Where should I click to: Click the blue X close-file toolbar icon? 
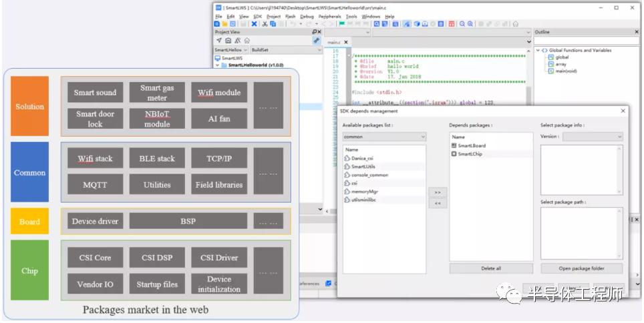click(255, 24)
